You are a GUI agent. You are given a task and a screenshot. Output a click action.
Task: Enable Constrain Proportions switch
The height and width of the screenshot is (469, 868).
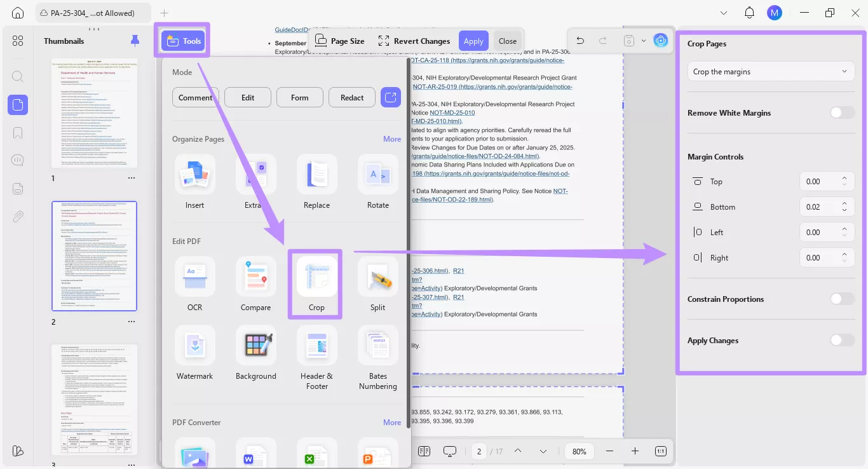843,299
